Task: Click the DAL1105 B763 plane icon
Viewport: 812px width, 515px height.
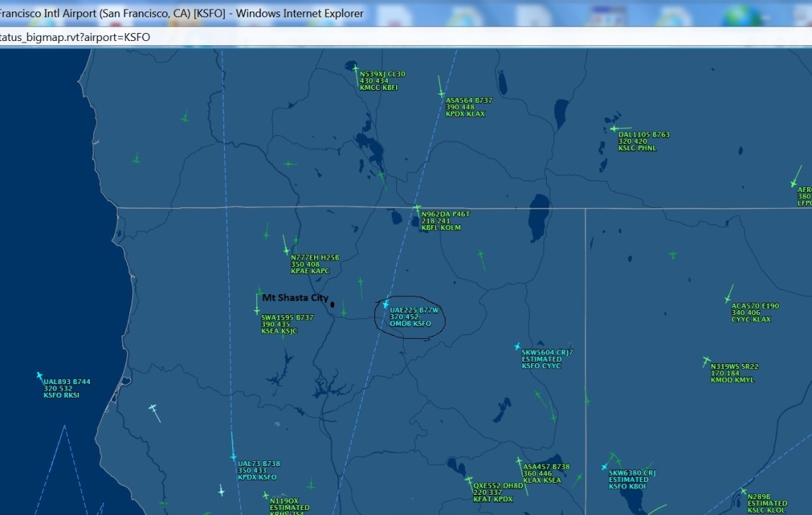Action: 614,129
